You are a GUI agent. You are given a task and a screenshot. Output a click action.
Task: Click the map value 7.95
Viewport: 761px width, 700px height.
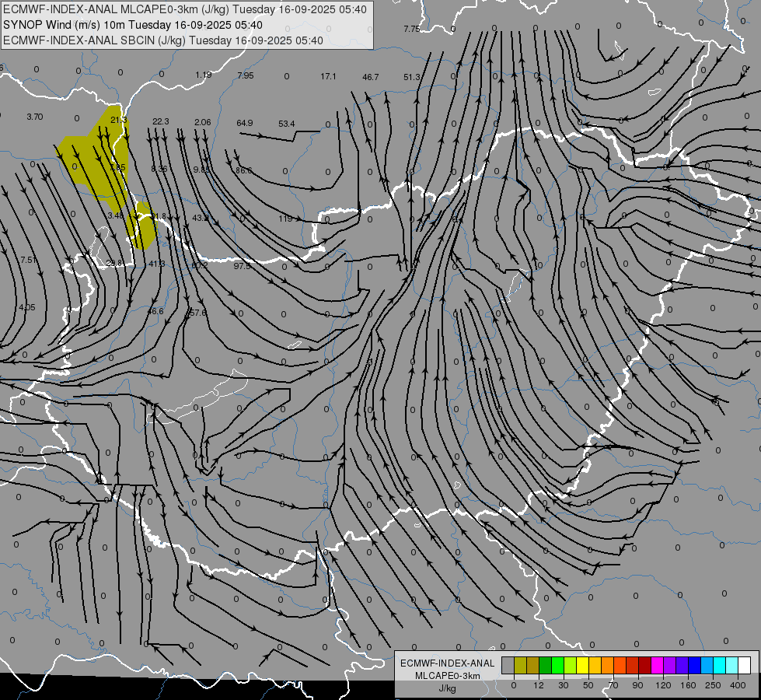click(x=246, y=75)
